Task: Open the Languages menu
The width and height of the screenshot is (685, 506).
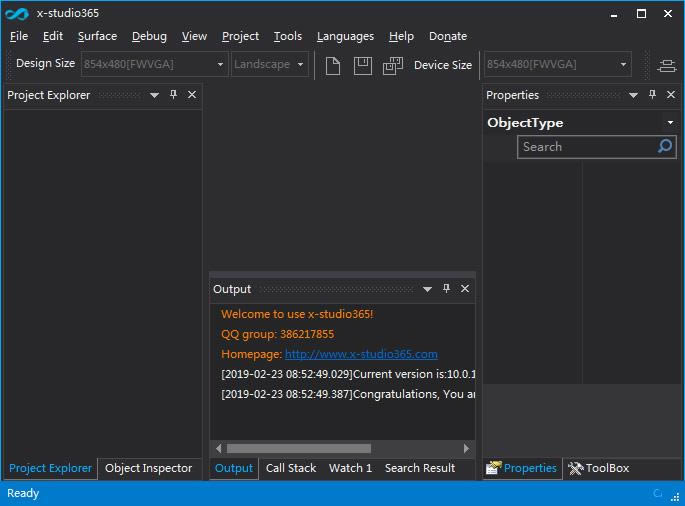Action: coord(345,36)
